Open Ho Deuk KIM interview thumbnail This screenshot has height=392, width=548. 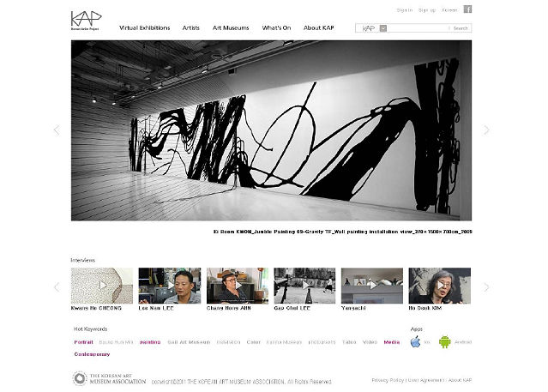(x=440, y=286)
